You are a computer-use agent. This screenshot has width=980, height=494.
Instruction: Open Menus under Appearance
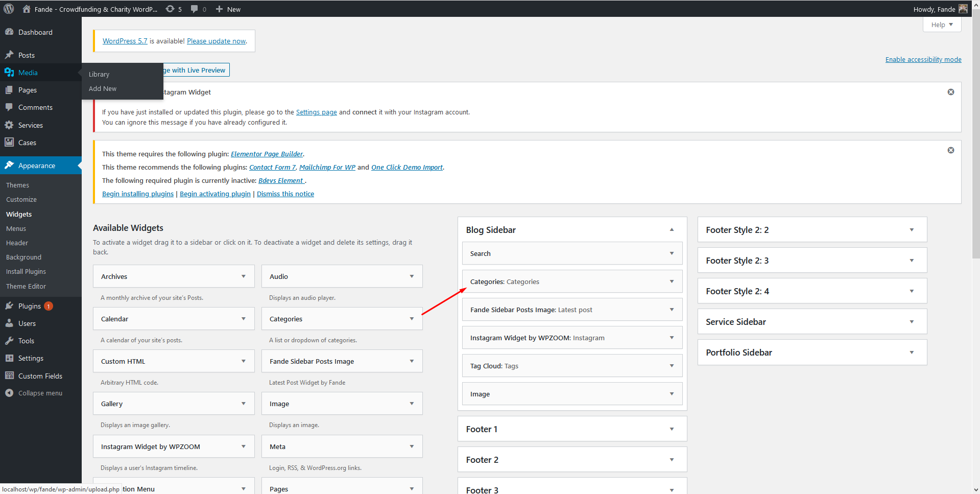16,228
